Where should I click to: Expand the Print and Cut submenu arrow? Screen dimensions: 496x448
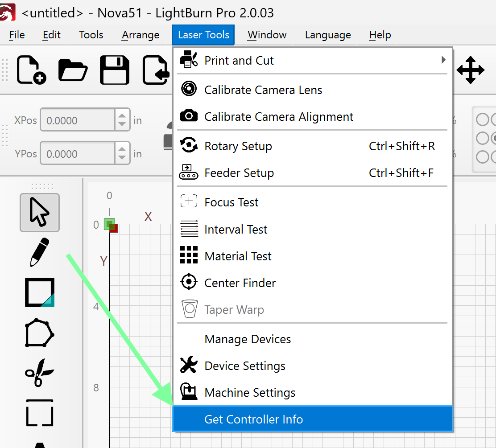pyautogui.click(x=443, y=60)
